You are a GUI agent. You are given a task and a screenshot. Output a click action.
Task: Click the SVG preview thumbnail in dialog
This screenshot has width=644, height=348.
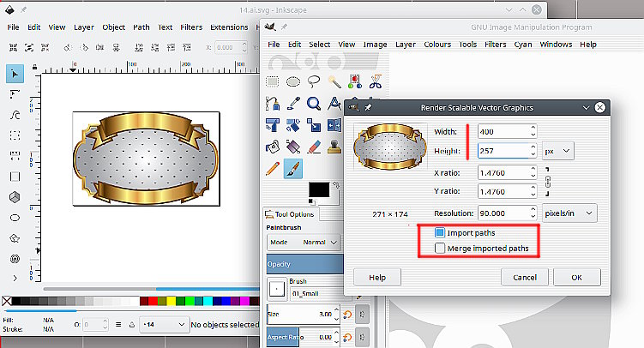pyautogui.click(x=390, y=147)
